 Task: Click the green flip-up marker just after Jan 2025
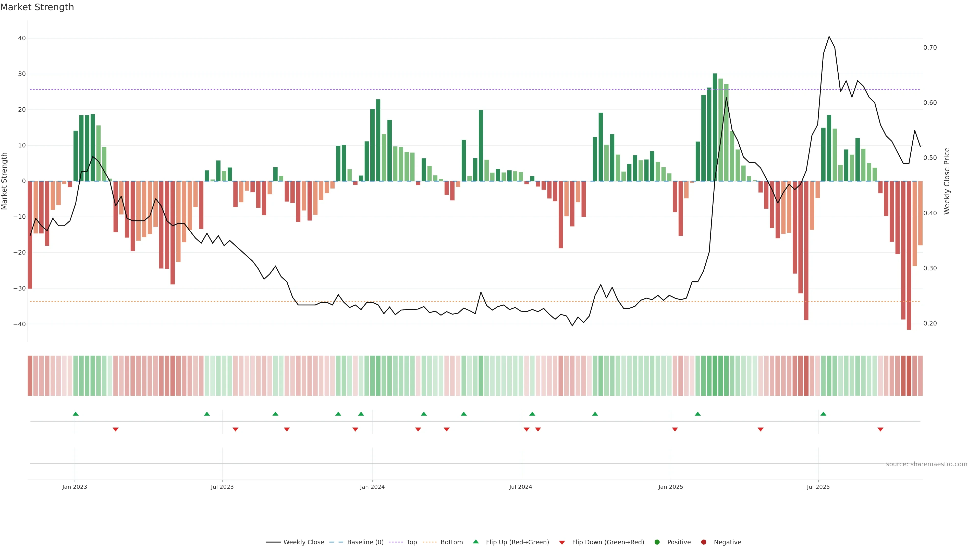(x=698, y=414)
